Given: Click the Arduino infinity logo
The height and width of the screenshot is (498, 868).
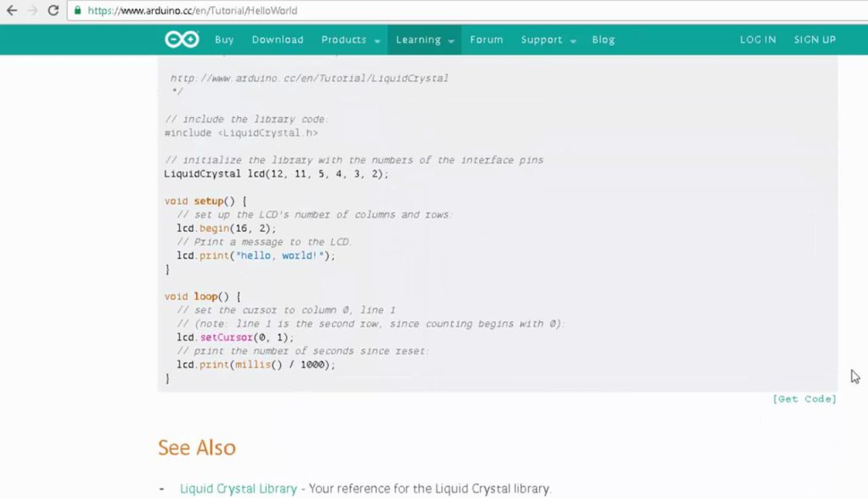Looking at the screenshot, I should coord(182,39).
